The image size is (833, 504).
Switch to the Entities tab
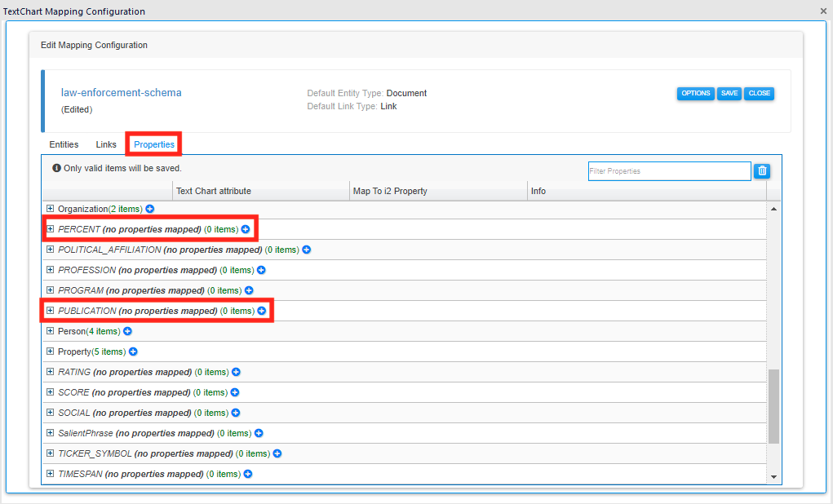point(64,144)
